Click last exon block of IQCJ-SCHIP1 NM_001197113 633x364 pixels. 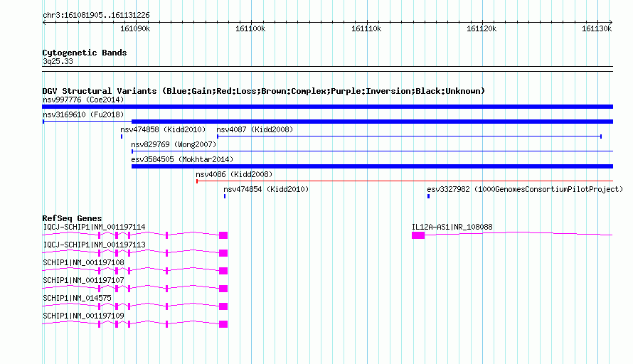pos(223,253)
